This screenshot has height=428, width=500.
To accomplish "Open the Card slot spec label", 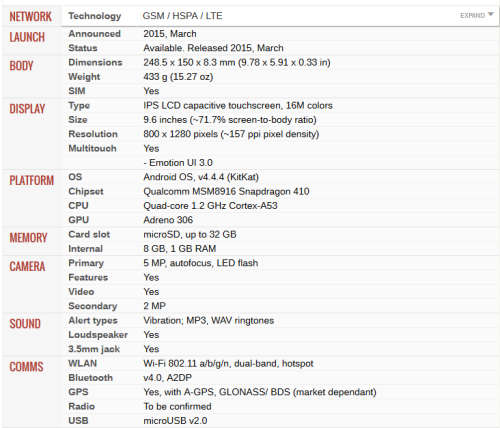I will pos(89,234).
